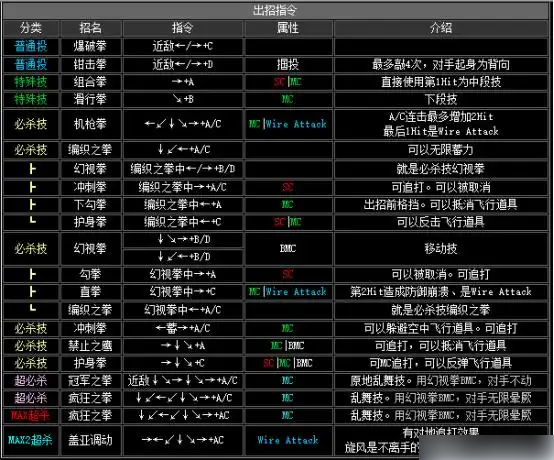Select the BMC attribute of 幻视拳
Image resolution: width=554 pixels, height=460 pixels.
288,248
